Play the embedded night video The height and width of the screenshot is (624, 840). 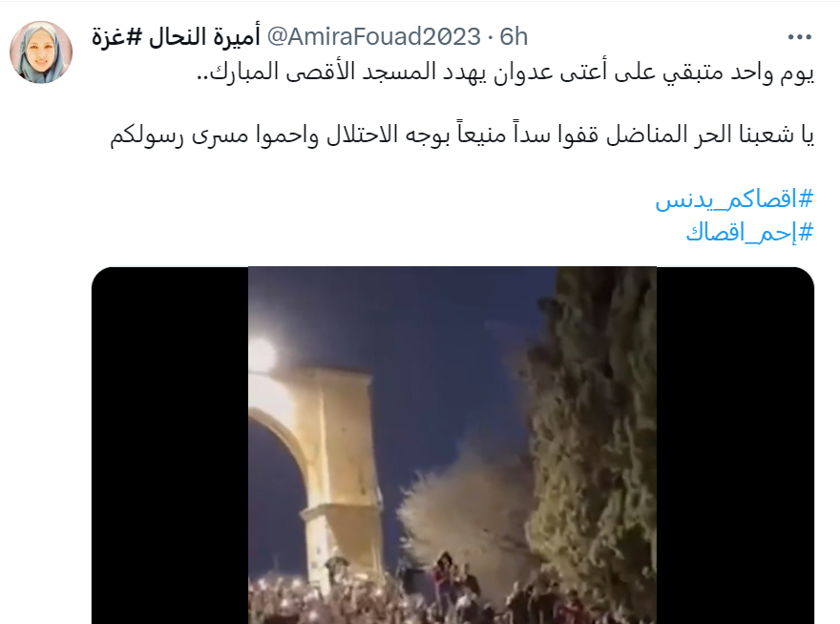(x=452, y=446)
